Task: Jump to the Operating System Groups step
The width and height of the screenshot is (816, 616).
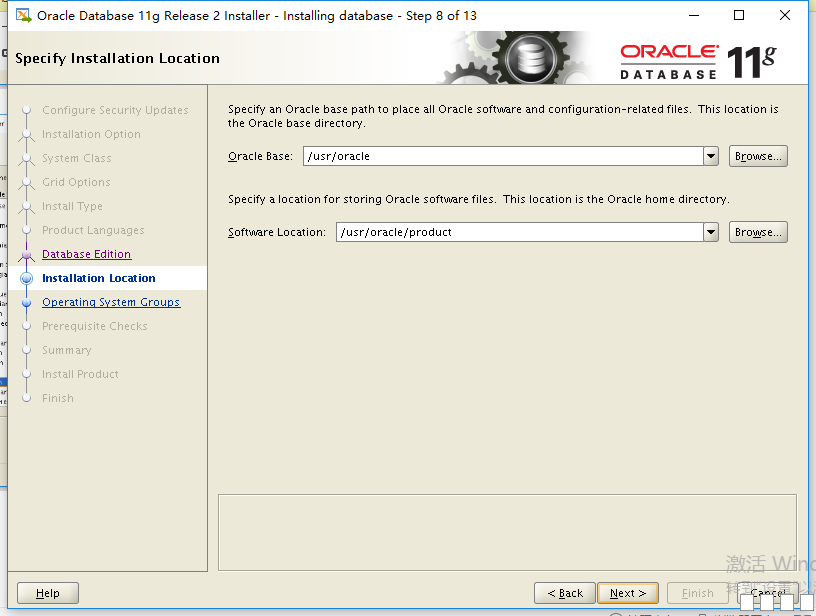Action: pyautogui.click(x=111, y=303)
